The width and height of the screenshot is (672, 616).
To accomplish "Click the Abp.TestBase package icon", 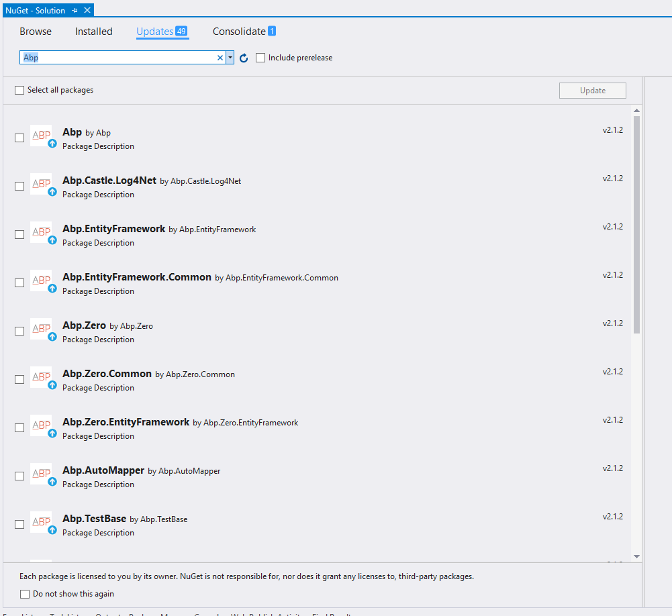I will click(x=42, y=522).
